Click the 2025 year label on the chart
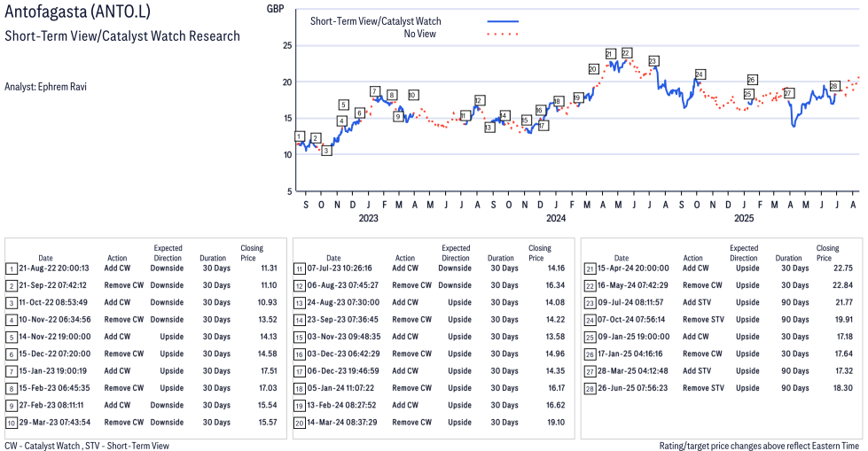The image size is (868, 451). pos(744,218)
